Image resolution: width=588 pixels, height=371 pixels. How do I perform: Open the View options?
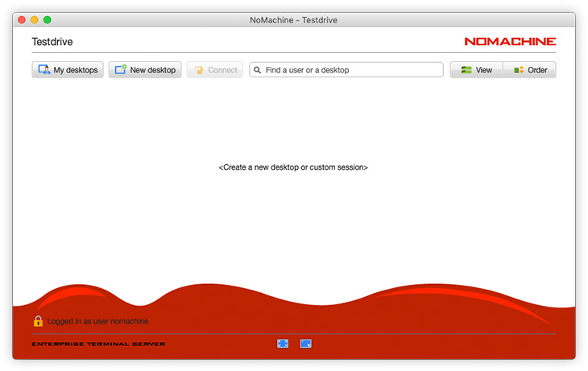click(476, 70)
